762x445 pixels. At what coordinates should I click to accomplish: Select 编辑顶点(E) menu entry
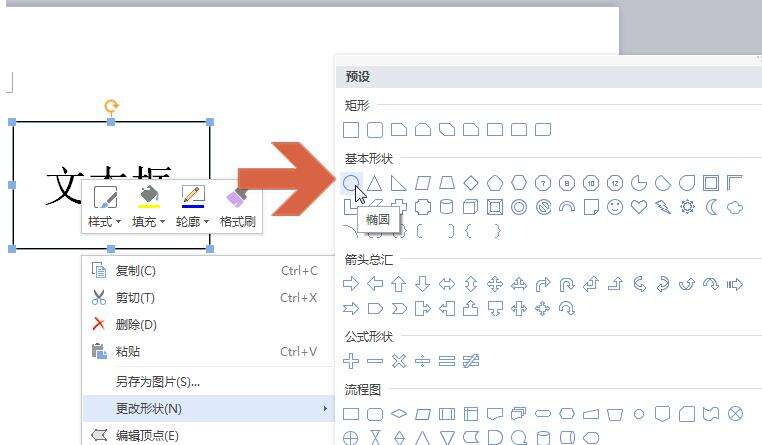click(x=207, y=435)
